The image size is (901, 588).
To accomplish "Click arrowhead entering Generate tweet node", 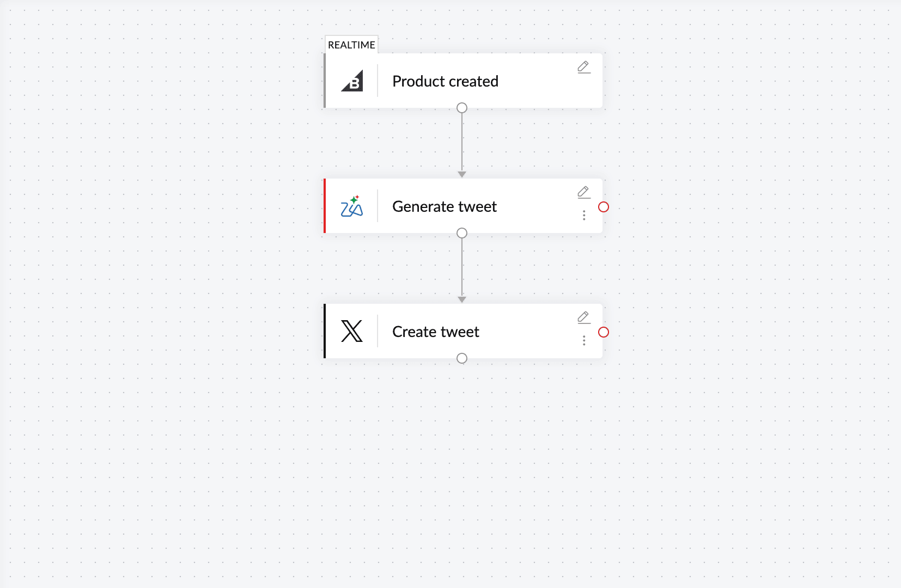I will click(462, 174).
